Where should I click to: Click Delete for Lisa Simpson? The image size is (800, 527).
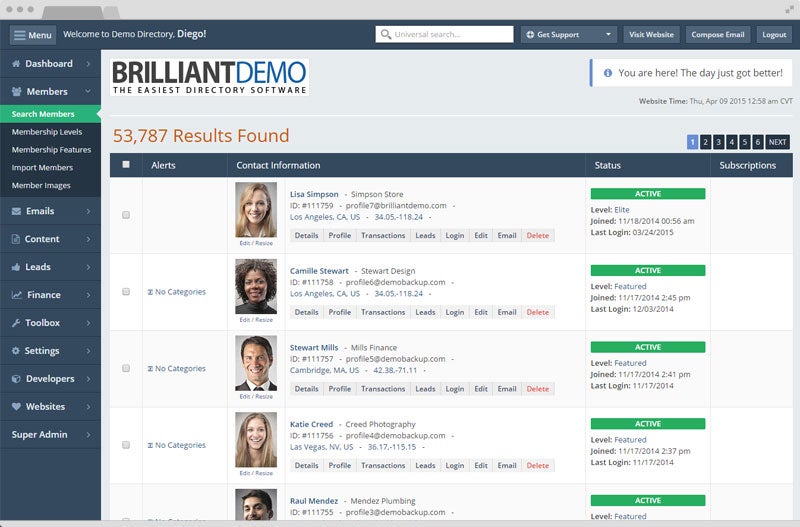pyautogui.click(x=538, y=236)
